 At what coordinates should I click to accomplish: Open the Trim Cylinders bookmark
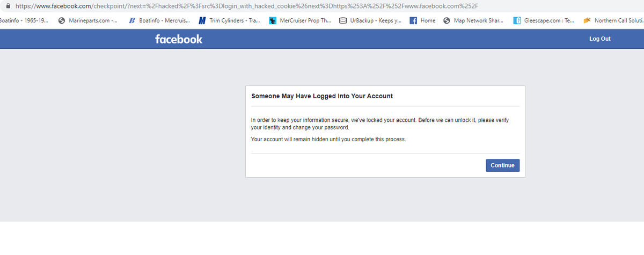click(230, 21)
